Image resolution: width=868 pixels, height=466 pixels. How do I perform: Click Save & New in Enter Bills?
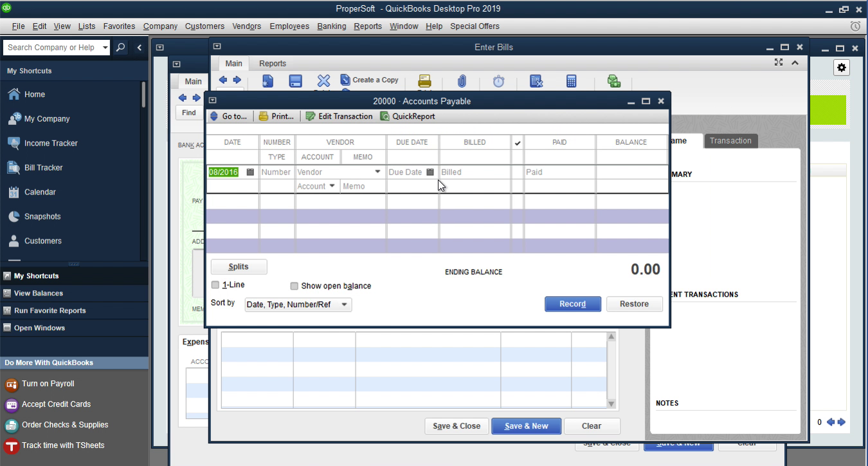527,426
